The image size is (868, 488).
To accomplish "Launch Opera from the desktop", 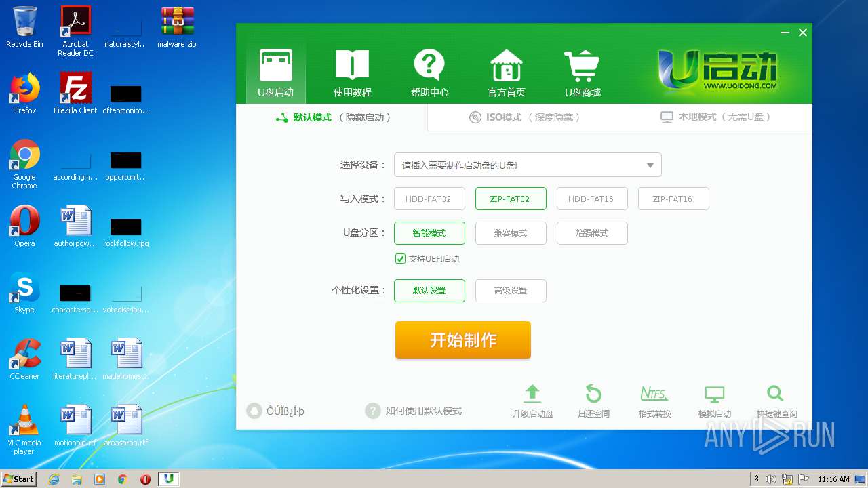I will [x=24, y=226].
